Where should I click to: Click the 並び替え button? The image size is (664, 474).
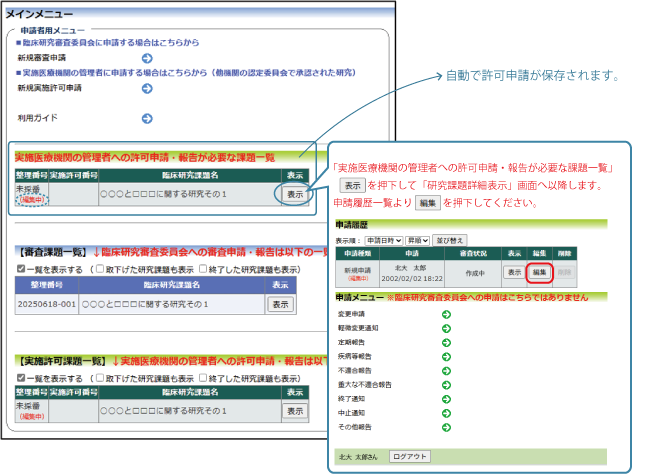coord(449,241)
